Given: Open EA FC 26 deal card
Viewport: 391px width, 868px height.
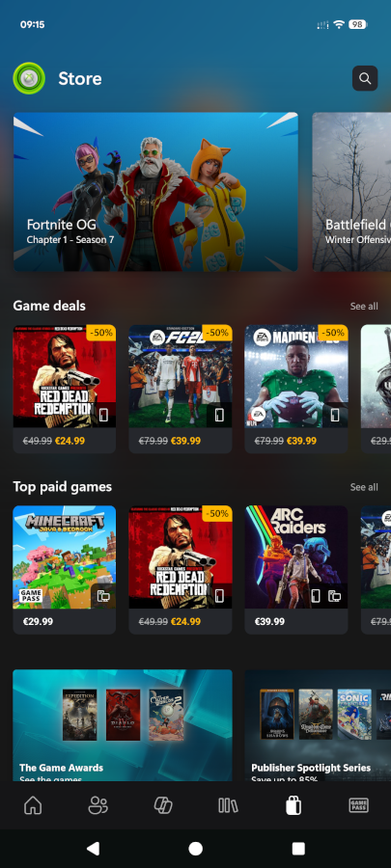Looking at the screenshot, I should tap(181, 390).
